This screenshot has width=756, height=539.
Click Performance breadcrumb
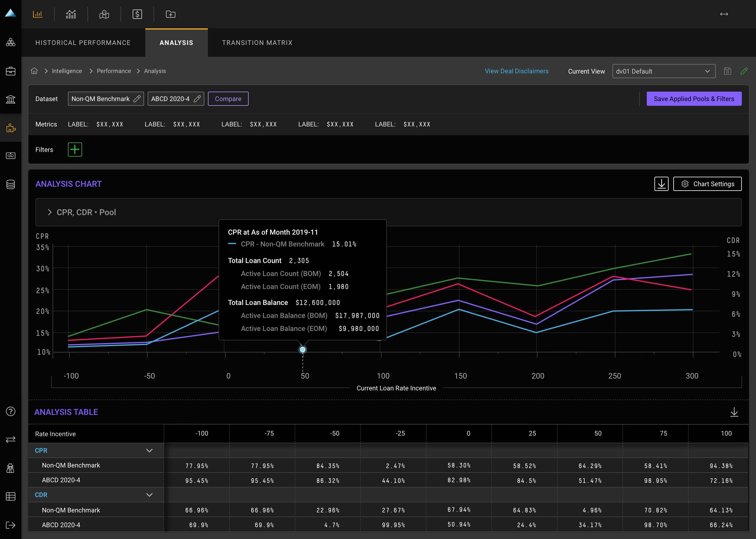[x=114, y=71]
